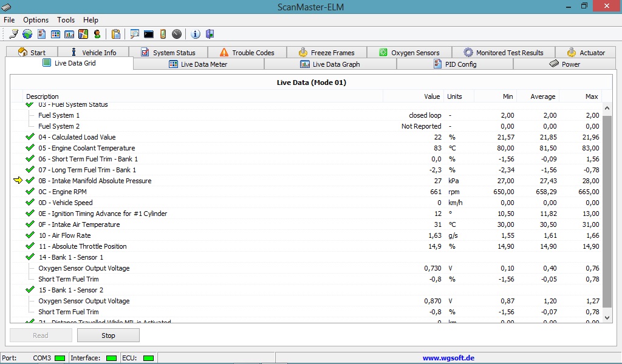This screenshot has width=622, height=364.
Task: Click the Stop button
Action: [x=108, y=335]
